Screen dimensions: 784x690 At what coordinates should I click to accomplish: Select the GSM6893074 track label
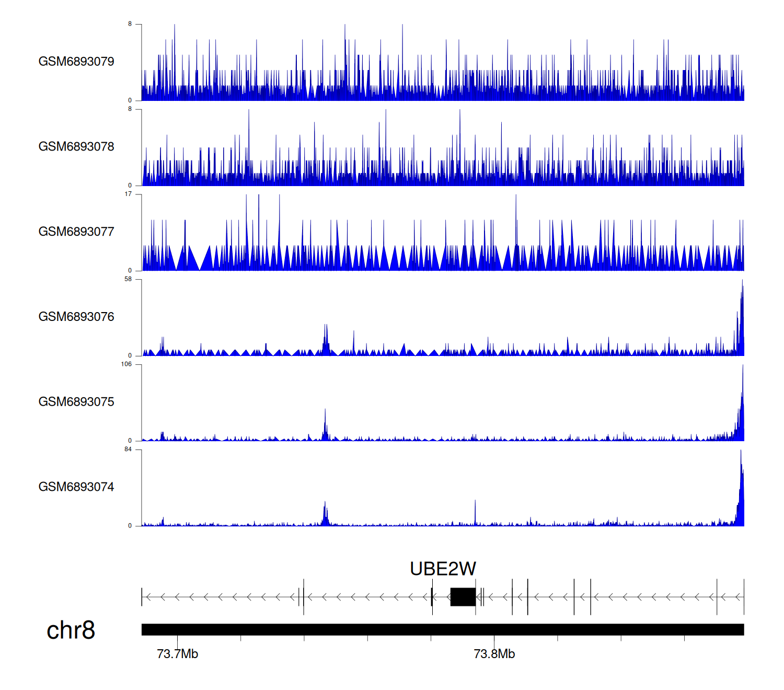[x=76, y=487]
